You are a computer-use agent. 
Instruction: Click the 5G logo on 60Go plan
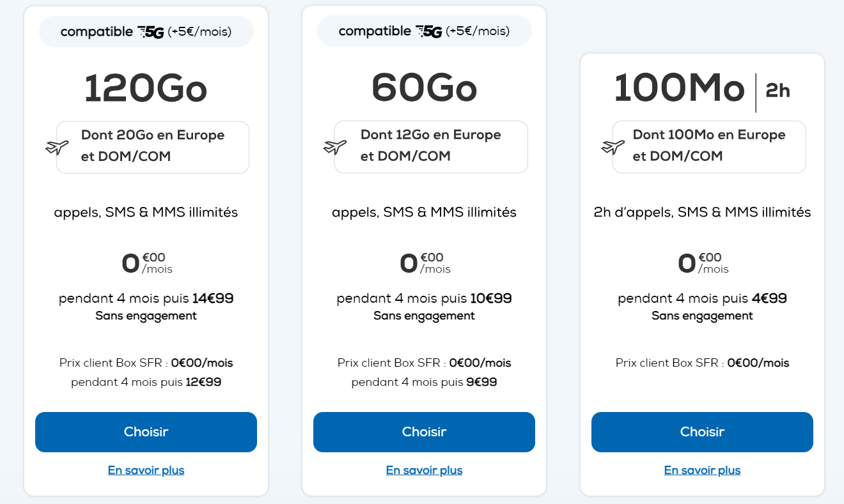429,32
